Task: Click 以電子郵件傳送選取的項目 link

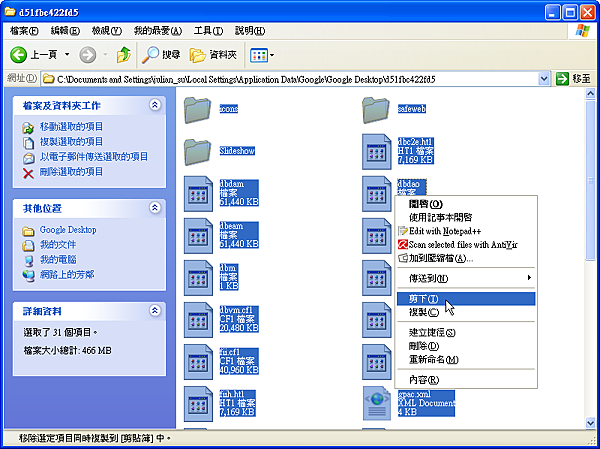Action: [94, 157]
